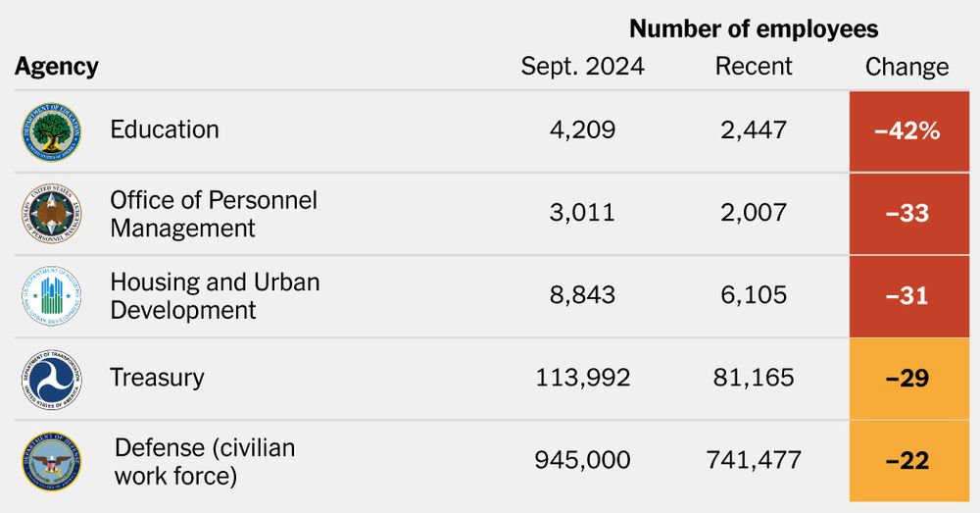This screenshot has width=980, height=513.
Task: Select the Recent column header
Action: tap(754, 67)
